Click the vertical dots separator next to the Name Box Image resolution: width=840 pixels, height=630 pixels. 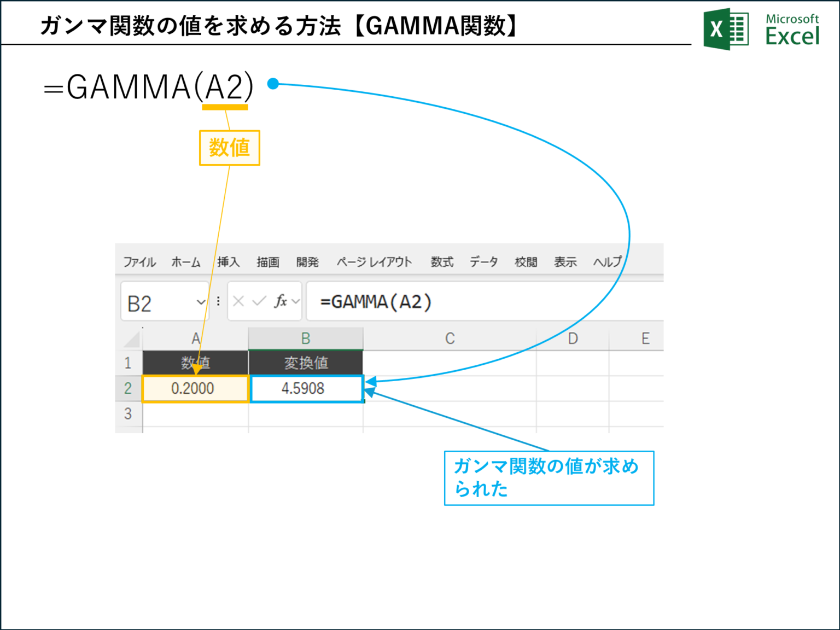point(218,301)
